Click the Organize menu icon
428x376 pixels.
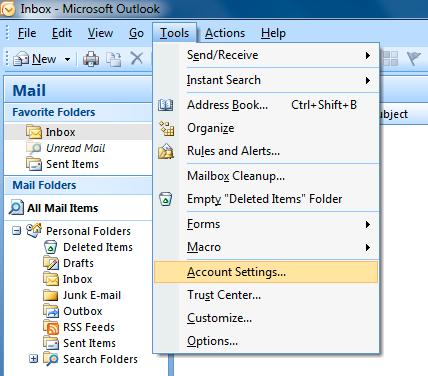(166, 128)
